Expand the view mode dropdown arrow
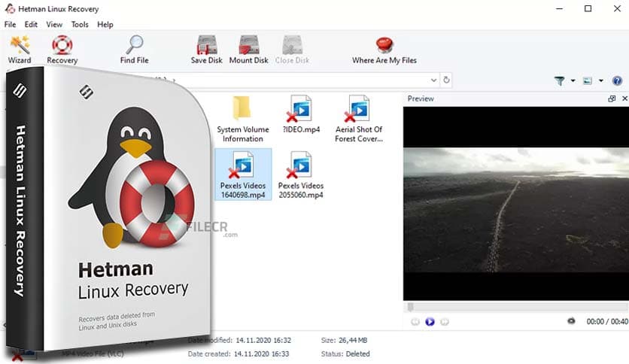This screenshot has width=629, height=364. click(x=601, y=81)
